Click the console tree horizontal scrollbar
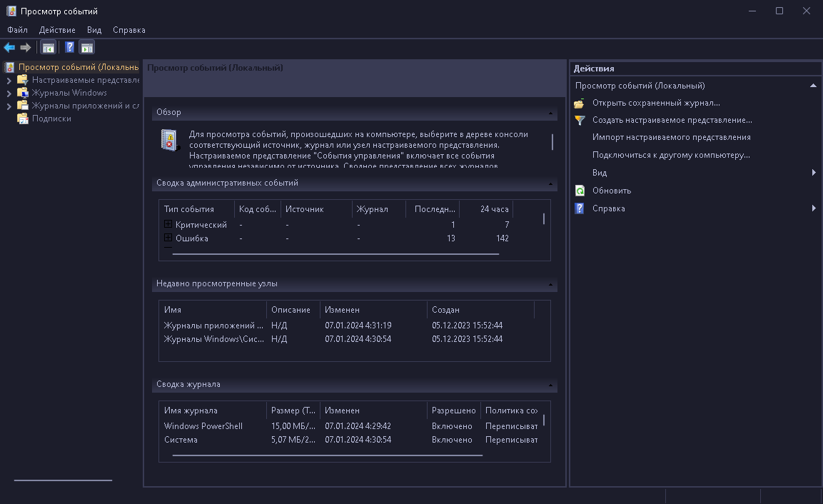 [63, 480]
